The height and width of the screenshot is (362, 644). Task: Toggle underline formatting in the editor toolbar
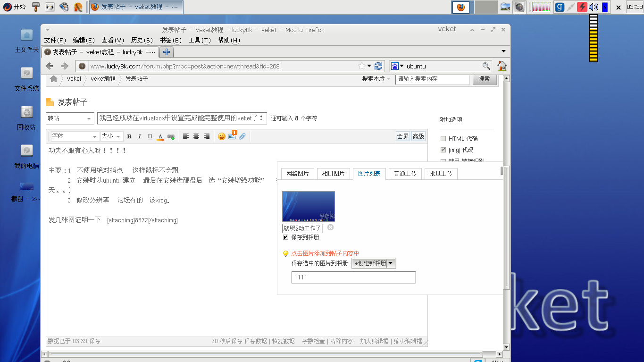150,136
